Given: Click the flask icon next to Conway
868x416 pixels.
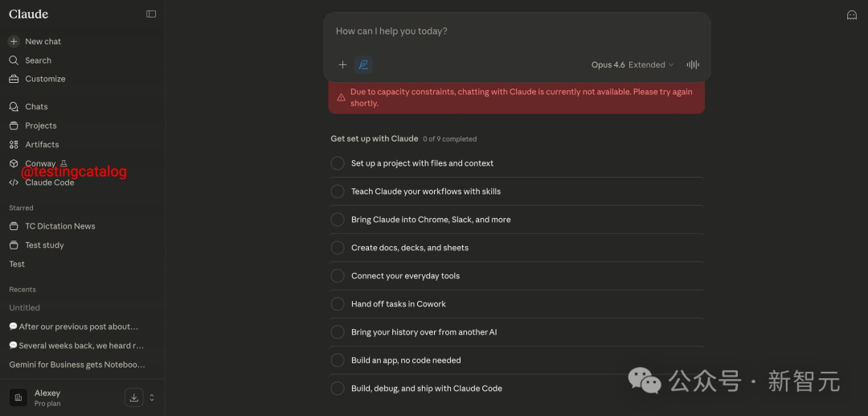Looking at the screenshot, I should pos(63,163).
